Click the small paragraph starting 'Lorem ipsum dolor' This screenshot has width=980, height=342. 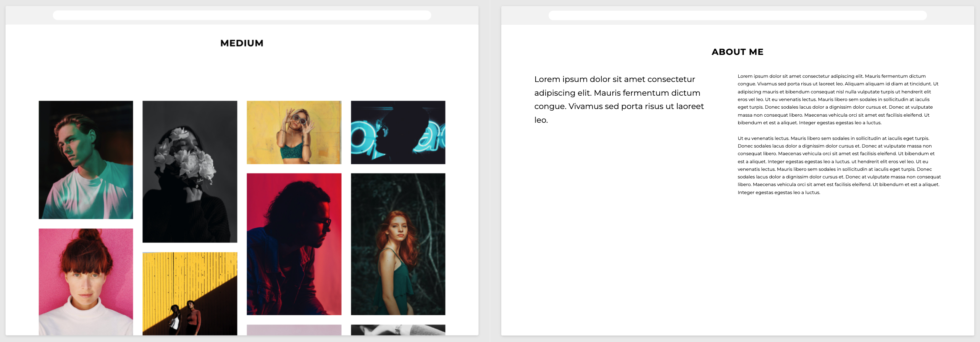click(838, 100)
